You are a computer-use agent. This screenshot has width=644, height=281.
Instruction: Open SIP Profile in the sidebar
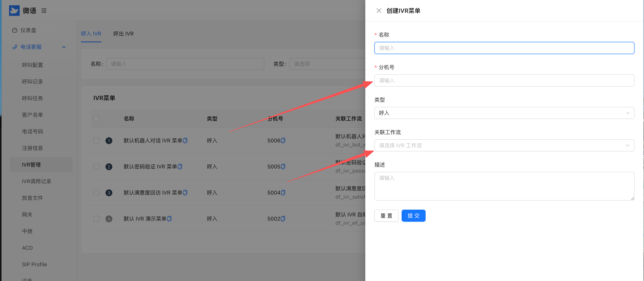pyautogui.click(x=34, y=264)
